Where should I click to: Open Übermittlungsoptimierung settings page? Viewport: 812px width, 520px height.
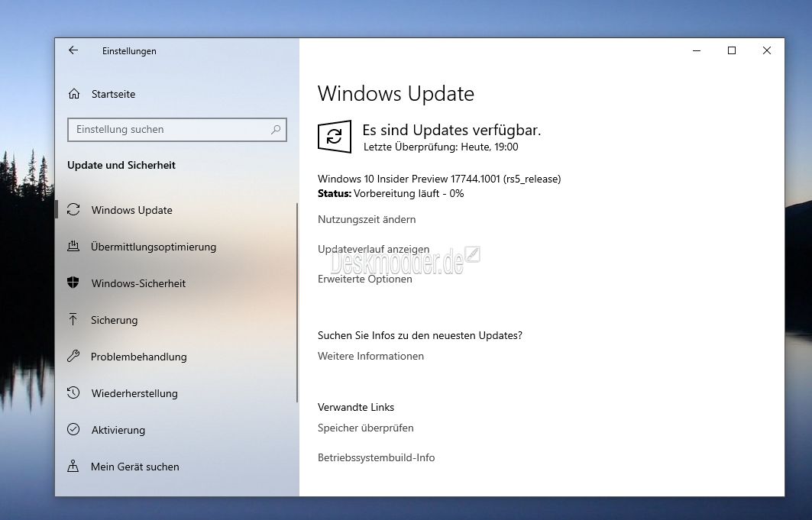(154, 247)
